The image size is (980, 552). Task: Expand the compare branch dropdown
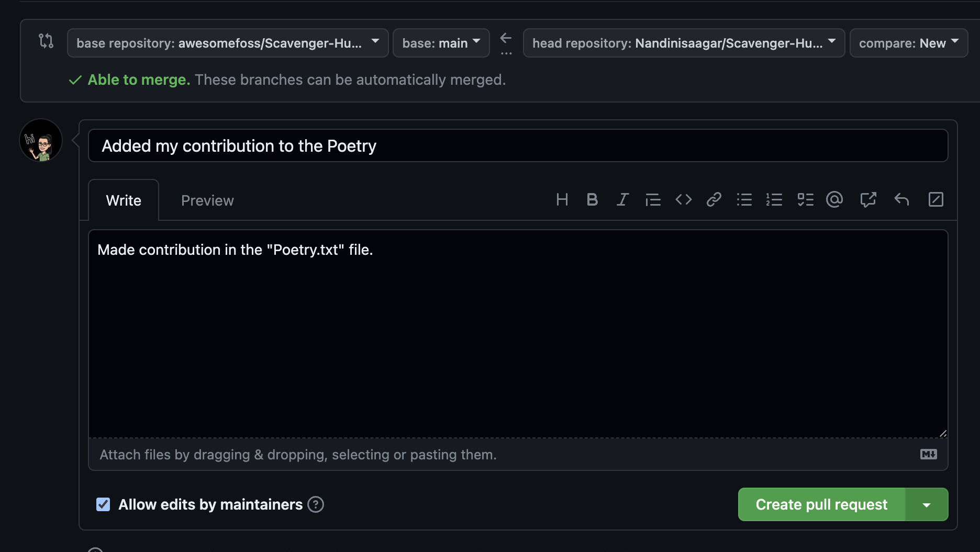tap(908, 43)
